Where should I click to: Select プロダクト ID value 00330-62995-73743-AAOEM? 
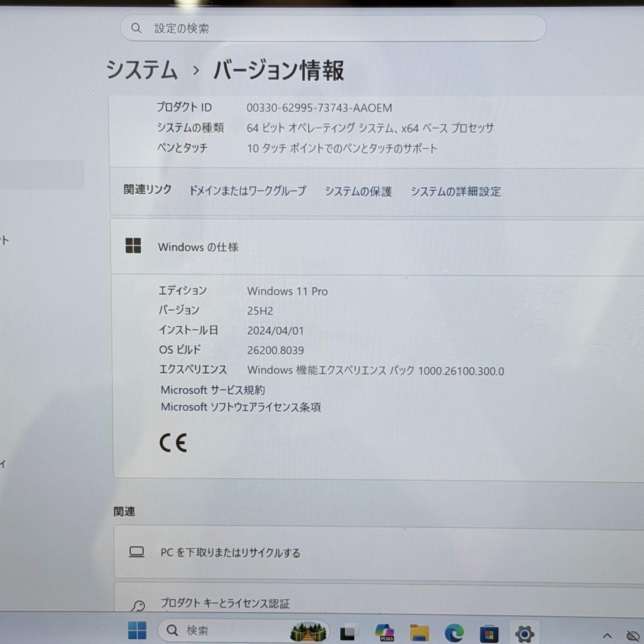pyautogui.click(x=319, y=108)
